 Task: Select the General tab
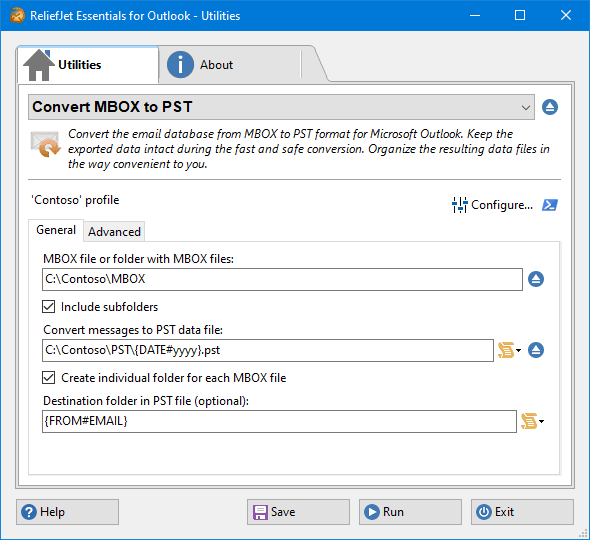click(x=56, y=230)
